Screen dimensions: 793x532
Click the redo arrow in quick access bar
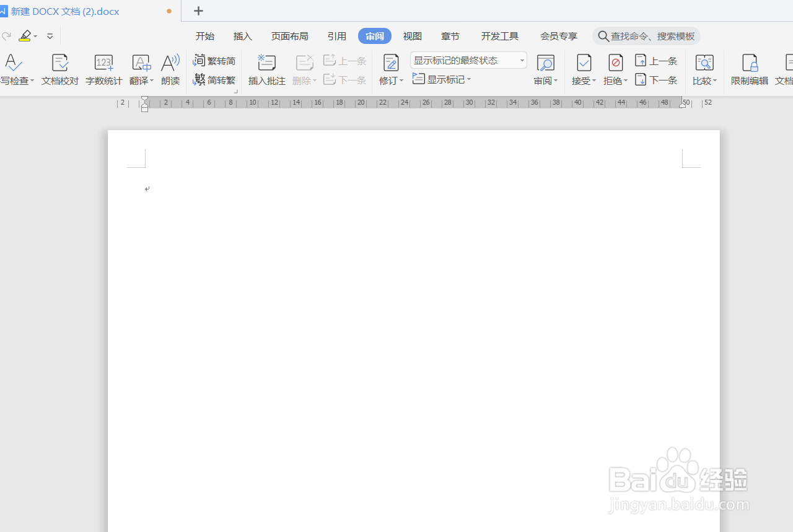coord(6,37)
